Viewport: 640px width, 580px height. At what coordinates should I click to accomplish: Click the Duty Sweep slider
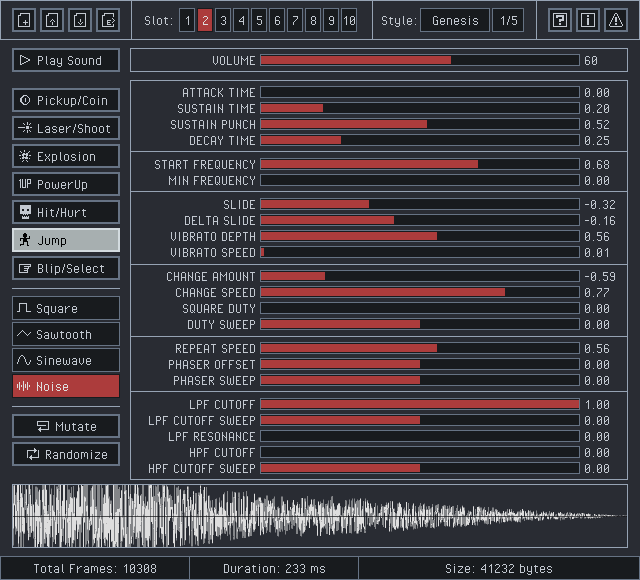[420, 324]
